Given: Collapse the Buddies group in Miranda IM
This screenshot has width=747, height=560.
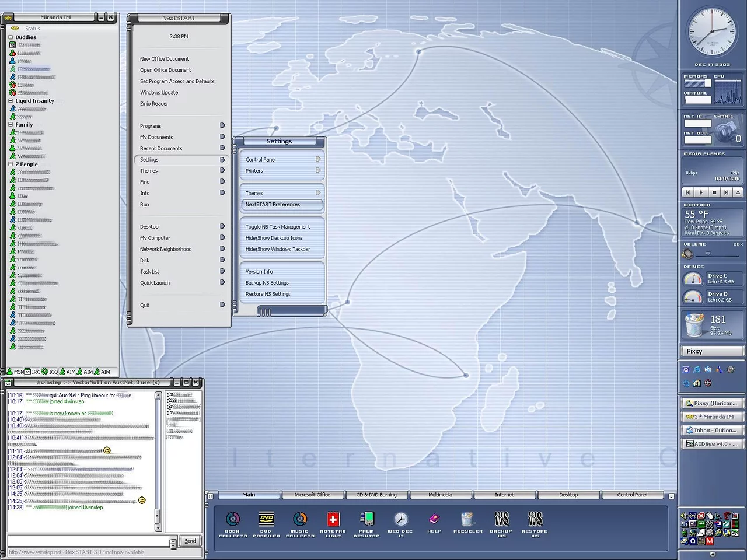Looking at the screenshot, I should (x=11, y=37).
